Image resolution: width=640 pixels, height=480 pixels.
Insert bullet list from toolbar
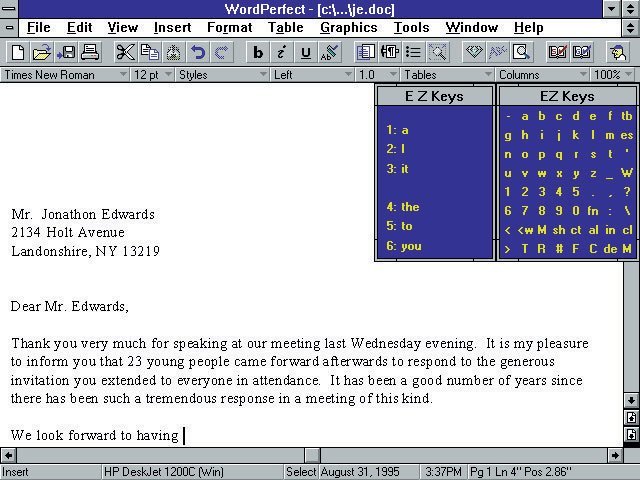pos(413,52)
